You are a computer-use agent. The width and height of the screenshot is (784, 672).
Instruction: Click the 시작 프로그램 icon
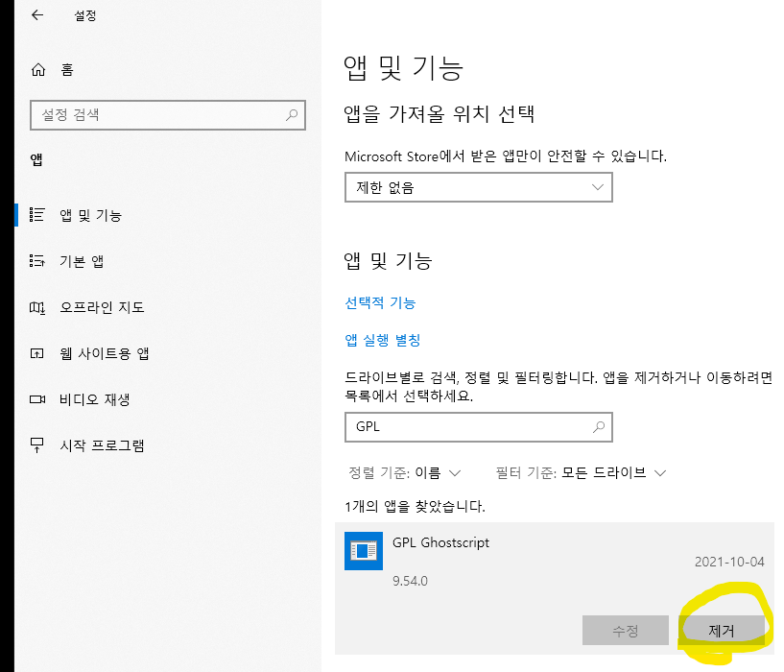click(x=37, y=444)
